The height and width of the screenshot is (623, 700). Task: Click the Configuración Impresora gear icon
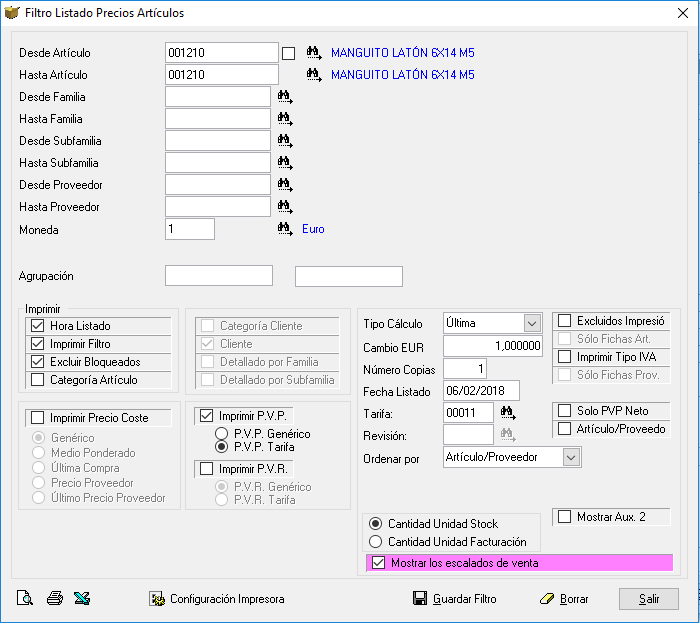(x=157, y=599)
